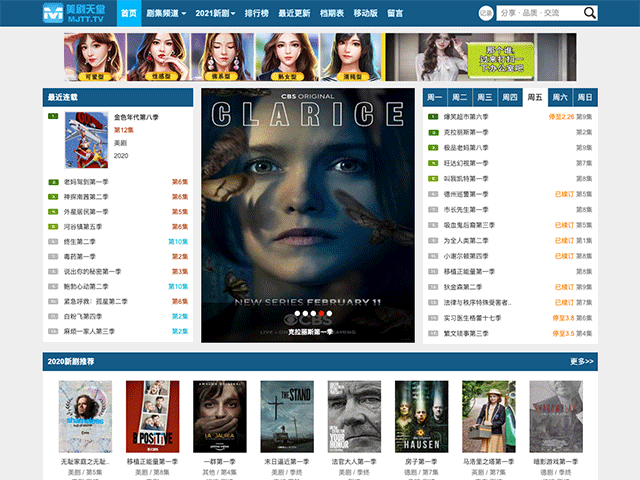Switch schedule to 周六 tab
This screenshot has width=640, height=480.
tap(560, 97)
